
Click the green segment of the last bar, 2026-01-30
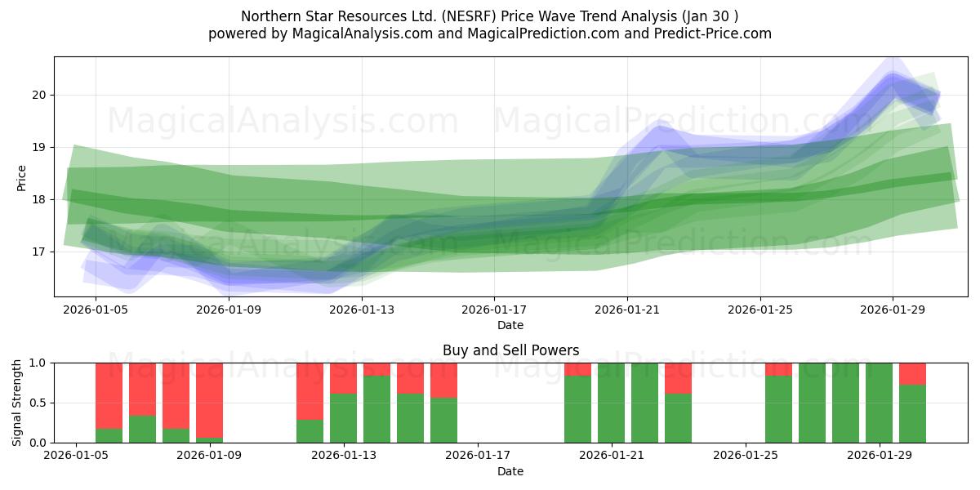(x=913, y=413)
